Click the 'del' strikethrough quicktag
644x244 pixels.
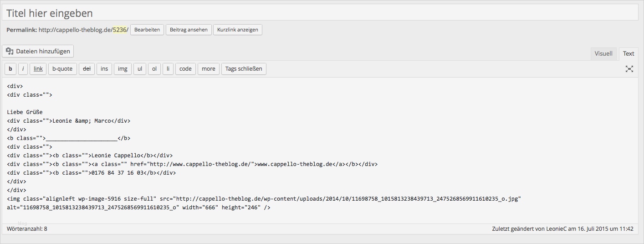pyautogui.click(x=87, y=69)
